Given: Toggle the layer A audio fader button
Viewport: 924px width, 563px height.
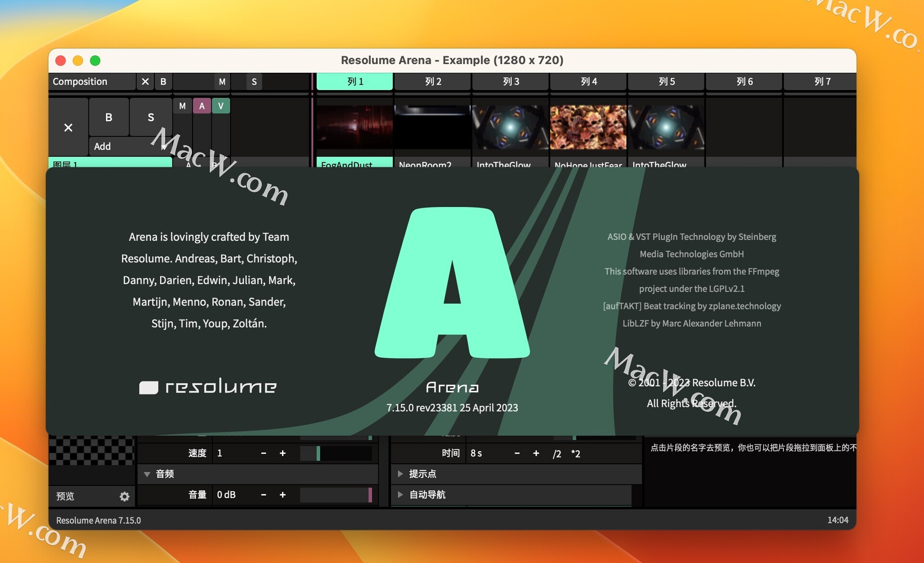Looking at the screenshot, I should 202,106.
